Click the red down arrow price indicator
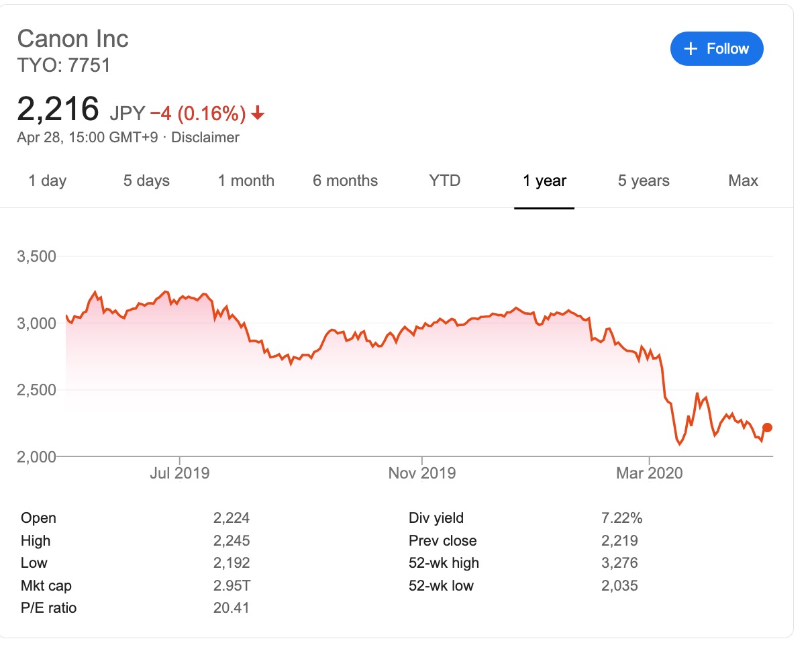Screen dimensions: 812x647 click(257, 115)
